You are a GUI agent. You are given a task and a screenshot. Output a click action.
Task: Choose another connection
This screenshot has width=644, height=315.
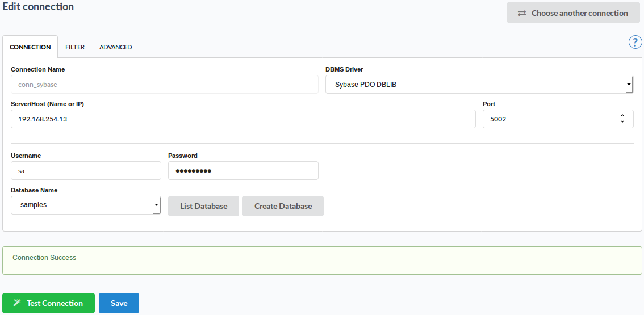573,12
